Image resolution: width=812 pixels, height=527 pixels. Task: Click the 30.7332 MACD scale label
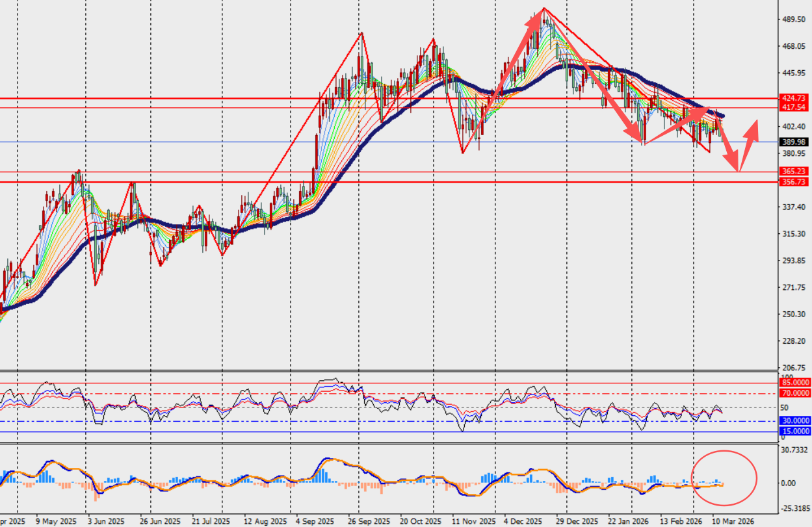(x=794, y=450)
